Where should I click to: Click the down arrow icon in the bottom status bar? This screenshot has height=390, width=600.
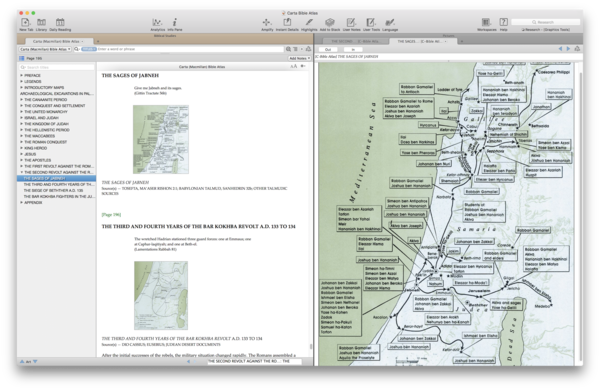[35, 361]
